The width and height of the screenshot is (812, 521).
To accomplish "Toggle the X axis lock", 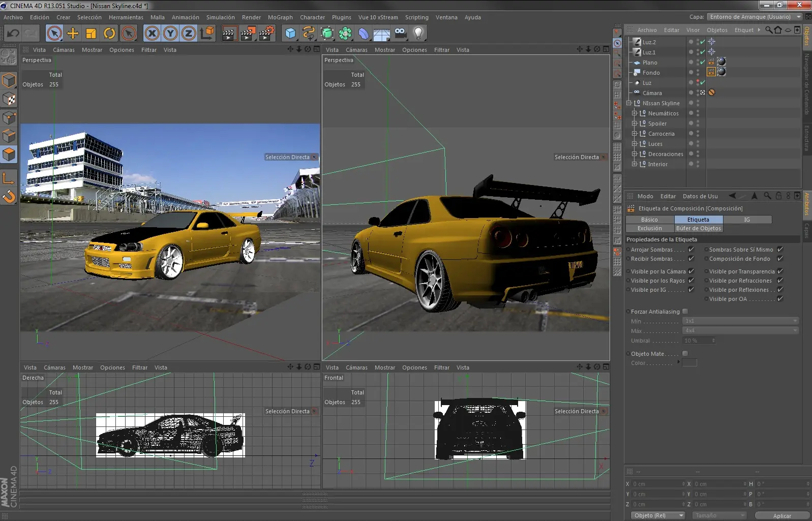I will coord(152,34).
